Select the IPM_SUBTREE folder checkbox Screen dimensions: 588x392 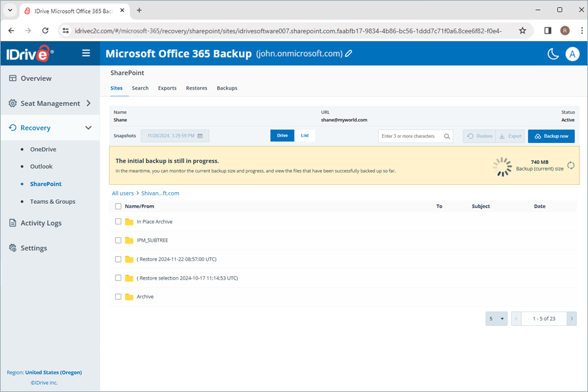118,240
